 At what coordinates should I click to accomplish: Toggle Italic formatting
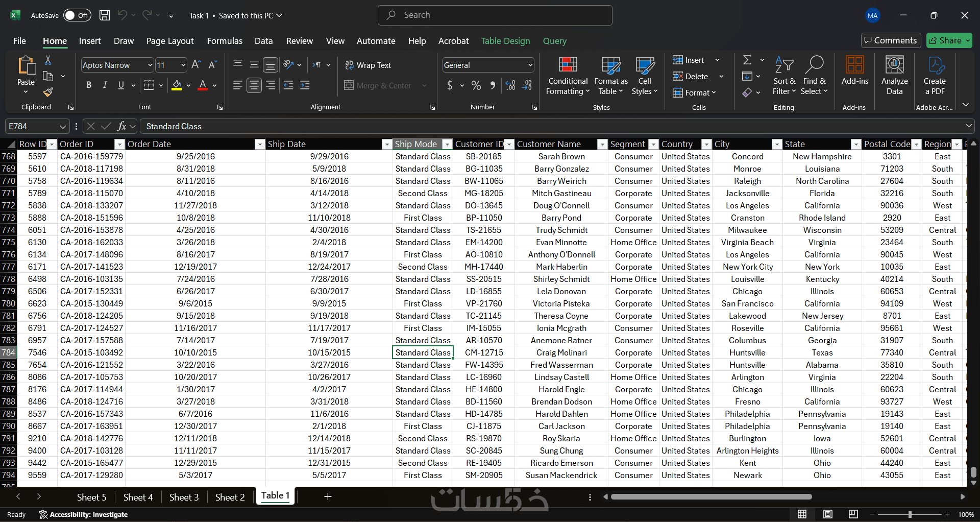pyautogui.click(x=105, y=85)
